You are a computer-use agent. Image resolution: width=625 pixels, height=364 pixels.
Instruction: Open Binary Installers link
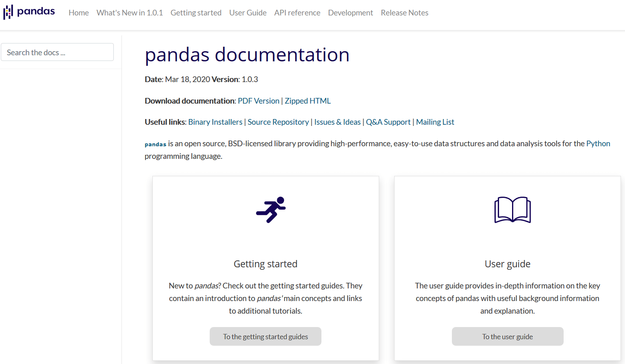[215, 122]
